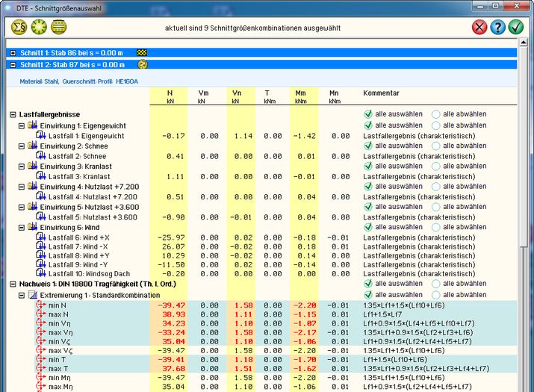Click the yellow striped-lines toolbar icon
534x392 pixels.
tap(58, 27)
